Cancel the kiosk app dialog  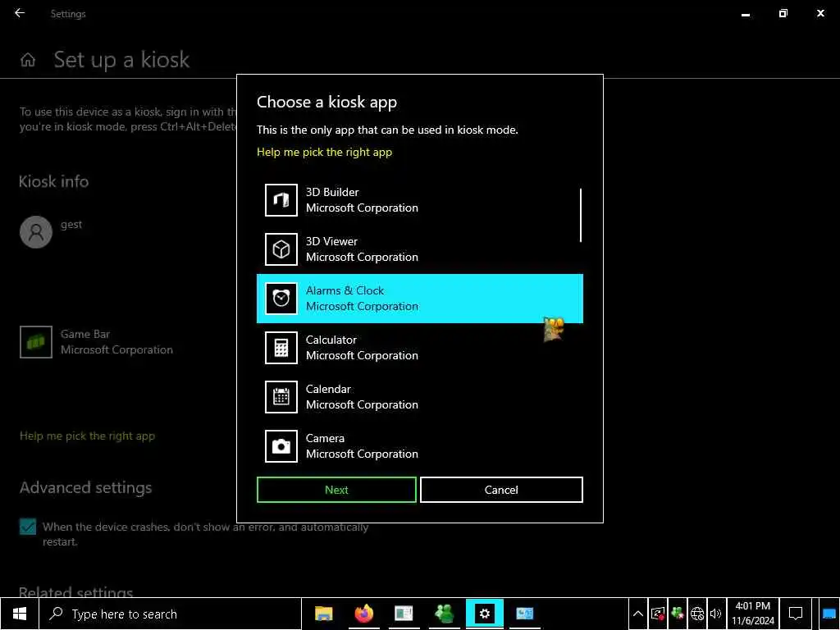click(501, 490)
